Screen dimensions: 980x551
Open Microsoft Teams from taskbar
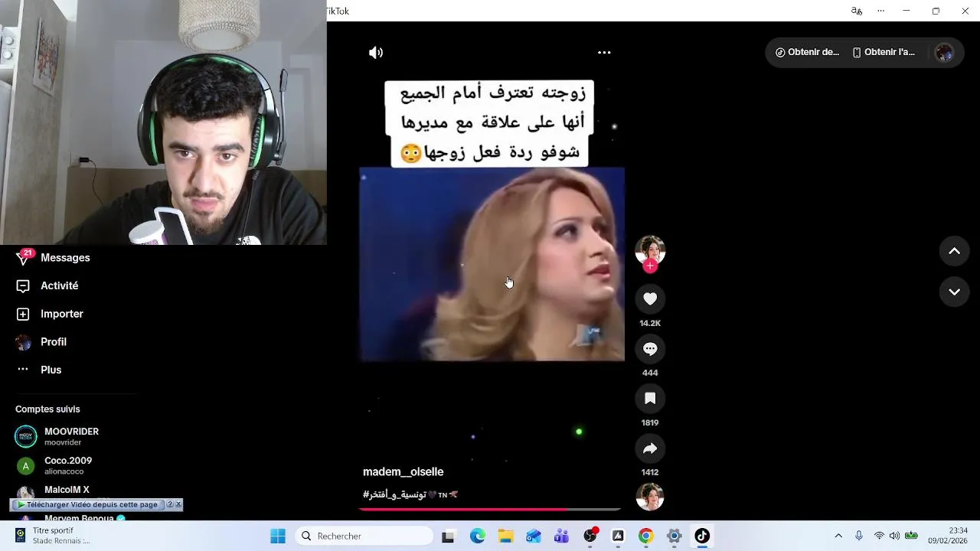(561, 536)
